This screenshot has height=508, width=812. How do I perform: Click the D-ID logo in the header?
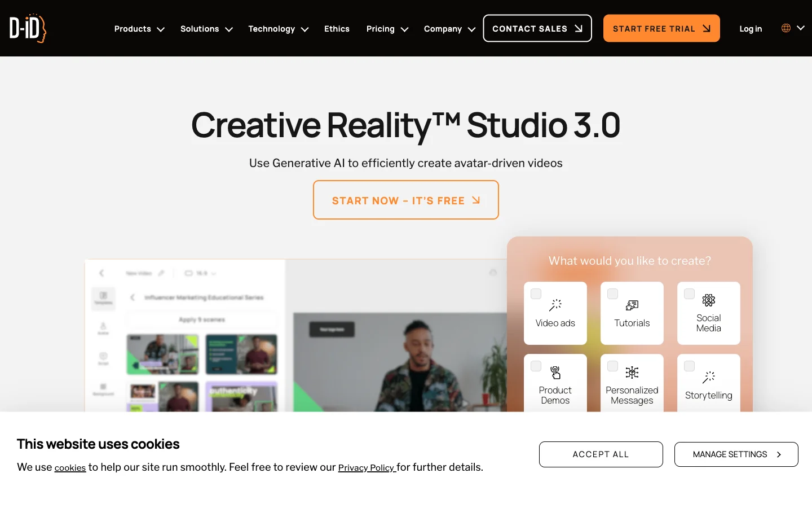[x=28, y=28]
